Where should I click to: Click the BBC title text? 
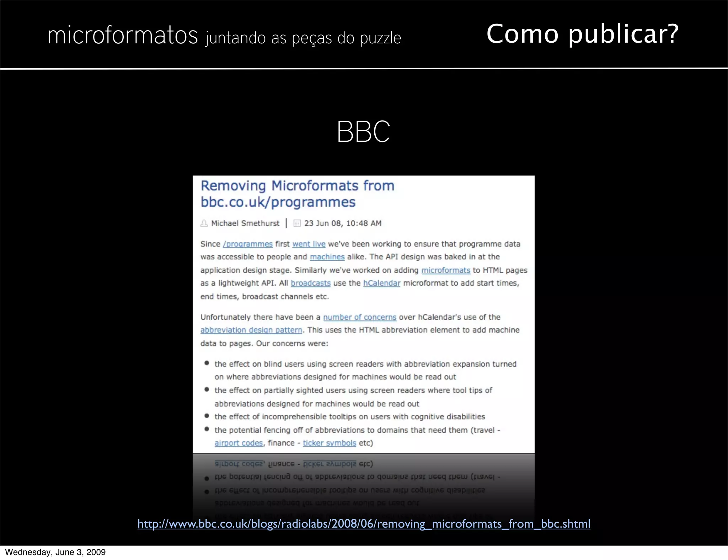363,132
